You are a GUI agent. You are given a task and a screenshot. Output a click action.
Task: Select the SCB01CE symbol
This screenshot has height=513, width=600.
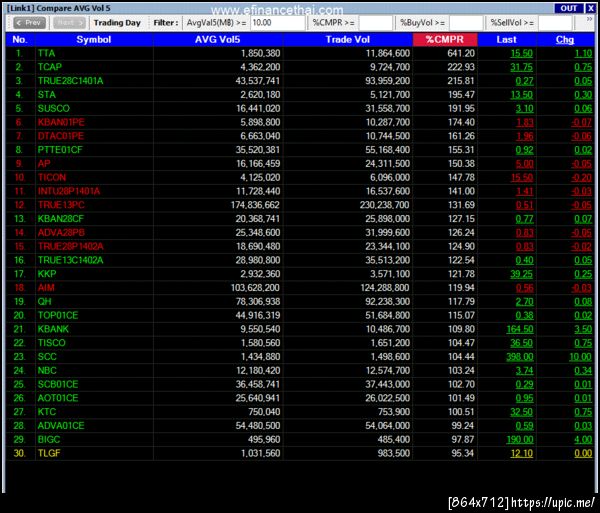click(58, 384)
